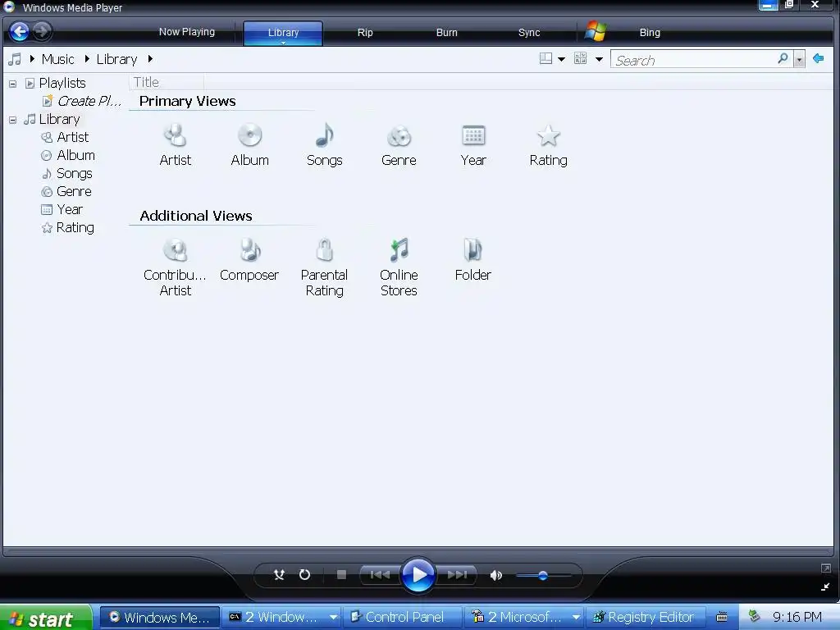Click the large Play button
Image resolution: width=840 pixels, height=630 pixels.
pos(418,575)
